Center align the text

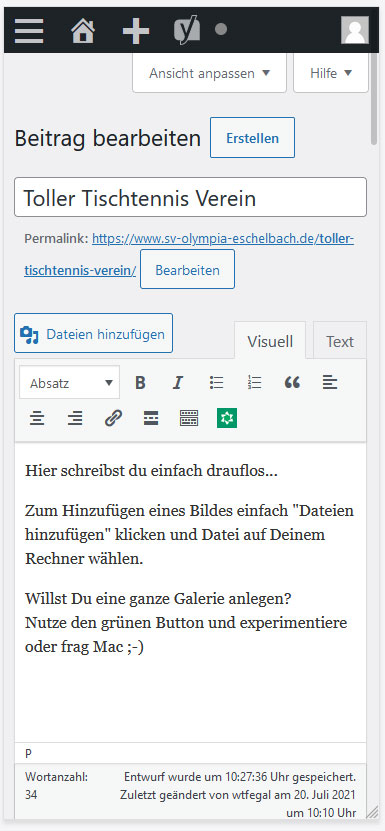(37, 419)
